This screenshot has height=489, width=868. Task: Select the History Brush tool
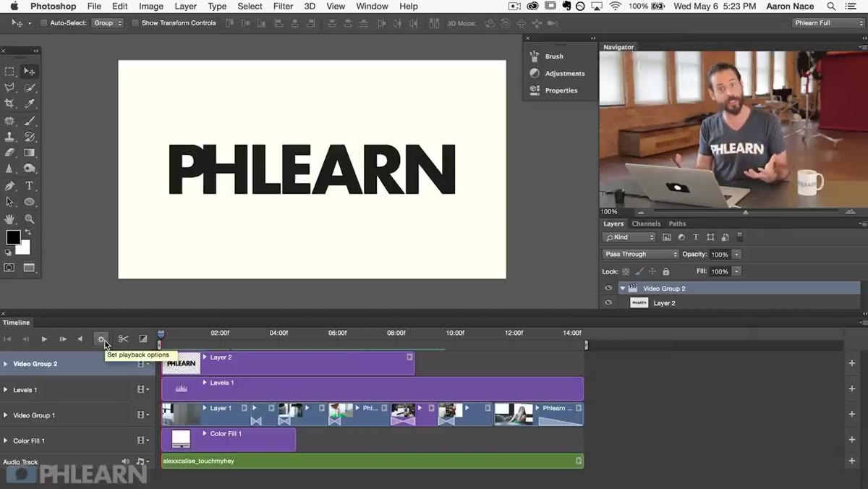30,137
